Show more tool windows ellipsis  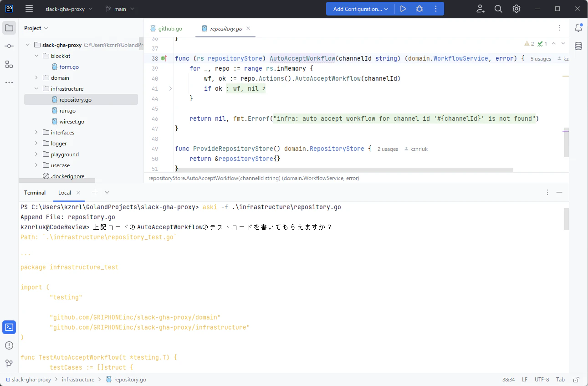click(9, 82)
